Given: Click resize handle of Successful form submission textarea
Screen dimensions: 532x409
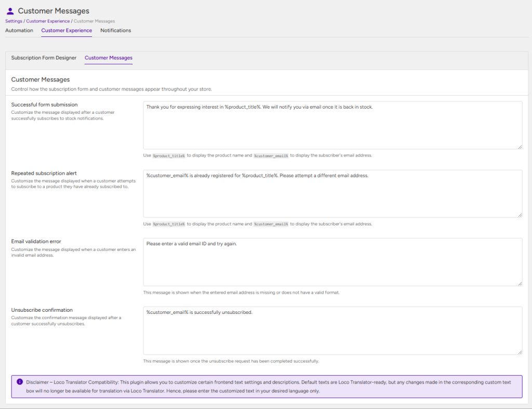Looking at the screenshot, I should (x=520, y=147).
